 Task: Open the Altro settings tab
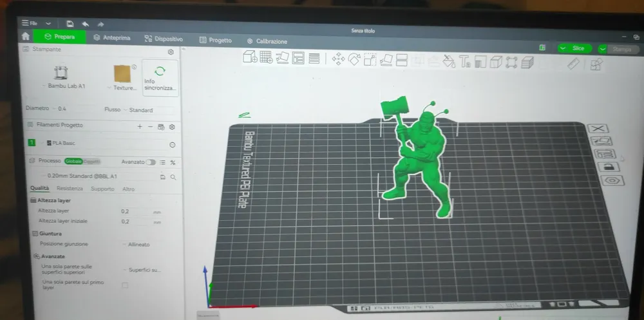click(x=128, y=189)
